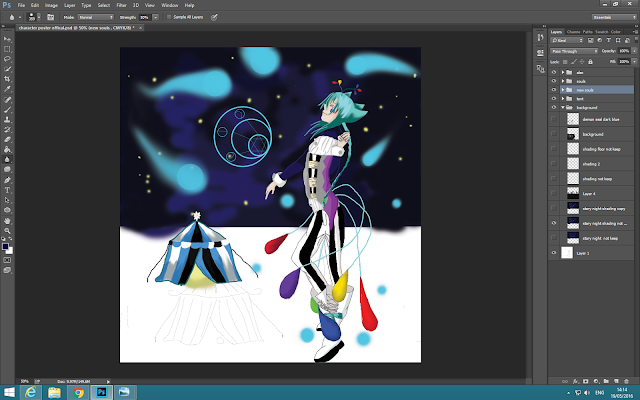Open Google Chrome from taskbar
The image size is (640, 400).
point(78,393)
